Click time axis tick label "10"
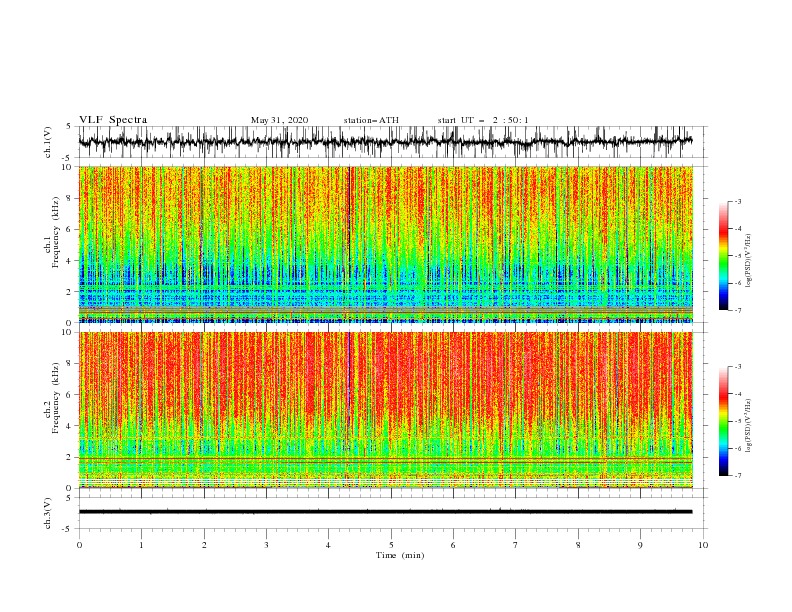The image size is (792, 612). pyautogui.click(x=703, y=545)
